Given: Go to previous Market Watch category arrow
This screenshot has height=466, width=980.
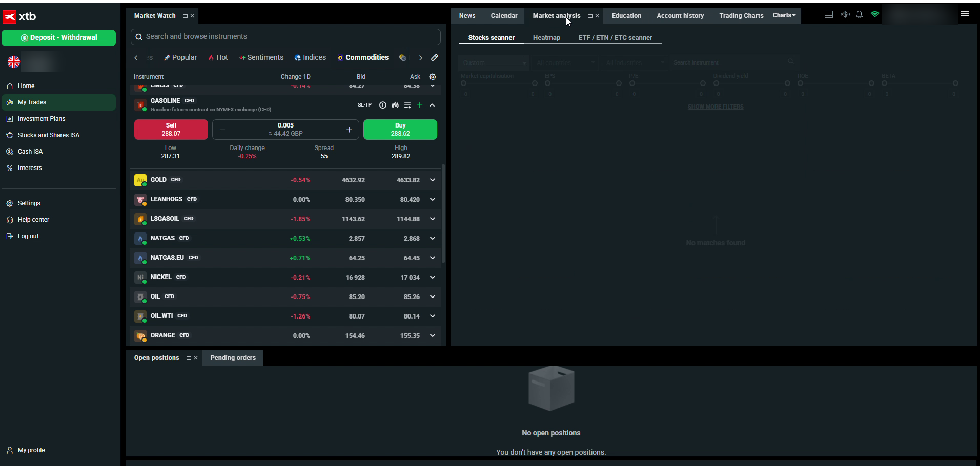Looking at the screenshot, I should click(136, 58).
